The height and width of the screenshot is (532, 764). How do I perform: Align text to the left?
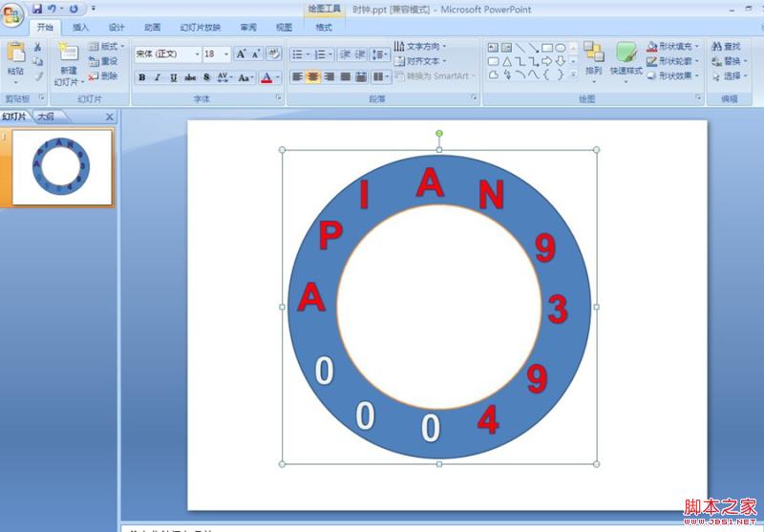pos(297,76)
